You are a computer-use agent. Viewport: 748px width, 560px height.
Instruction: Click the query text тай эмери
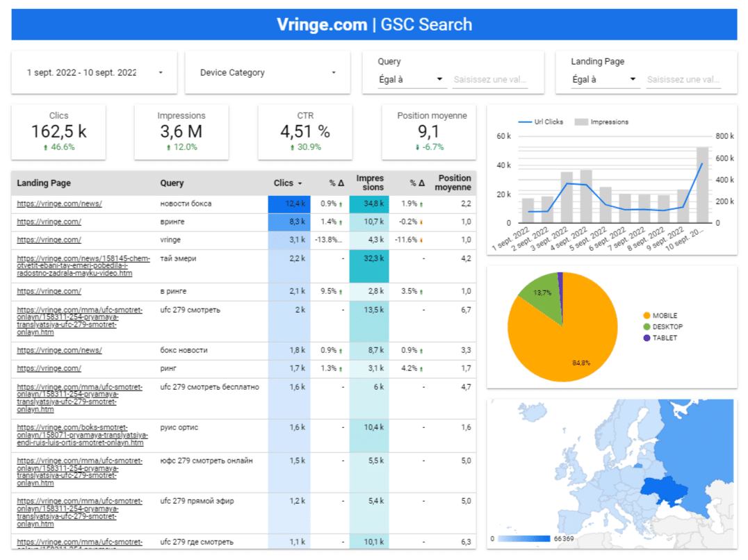point(178,258)
